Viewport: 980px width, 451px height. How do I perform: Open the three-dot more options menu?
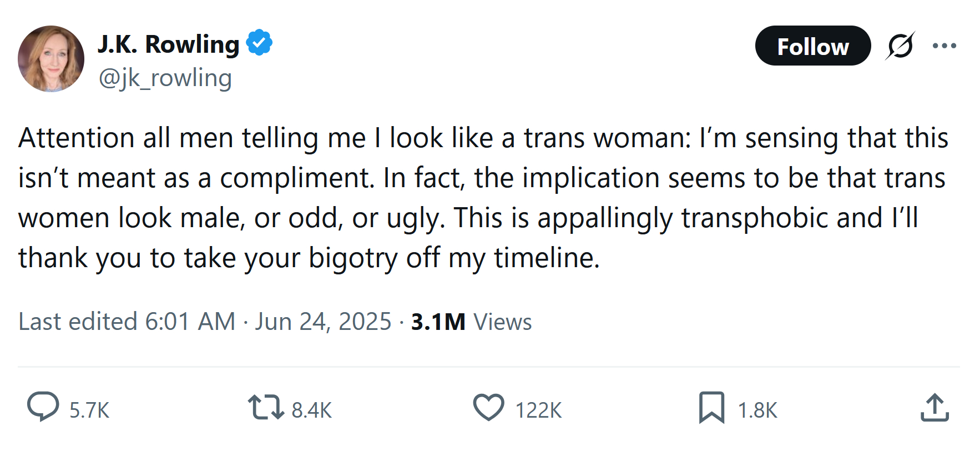(x=944, y=46)
